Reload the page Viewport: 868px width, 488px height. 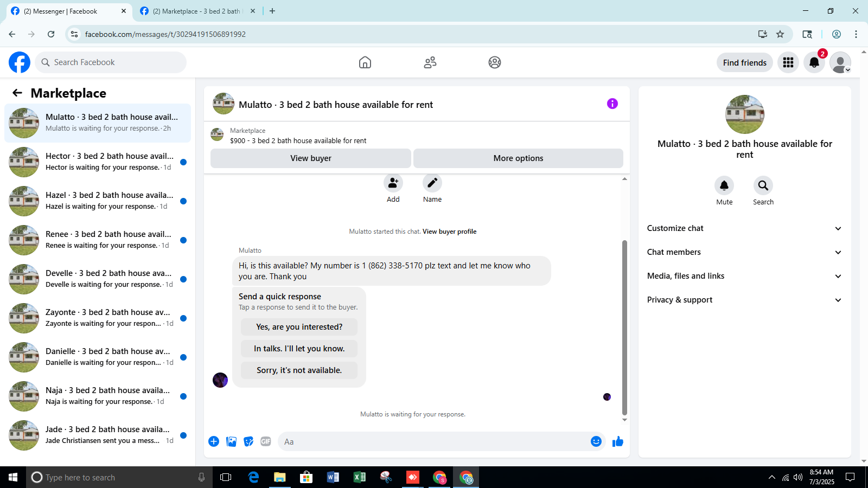[x=51, y=34]
